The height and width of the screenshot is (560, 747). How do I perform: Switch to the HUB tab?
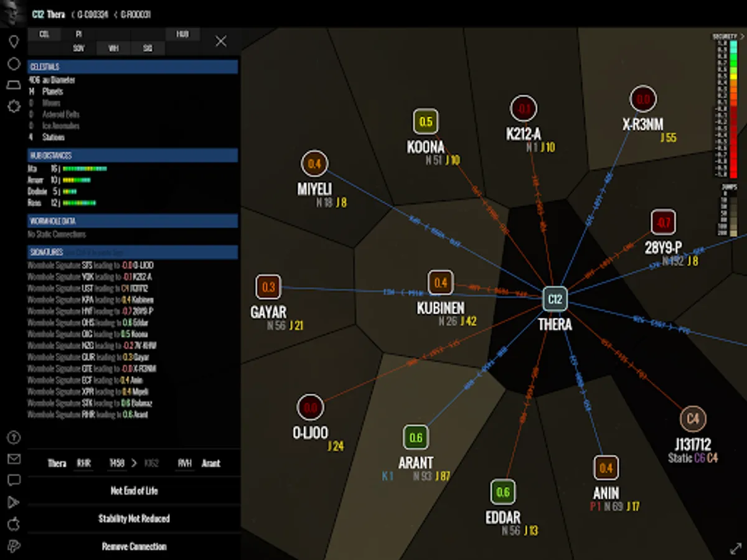tap(182, 34)
